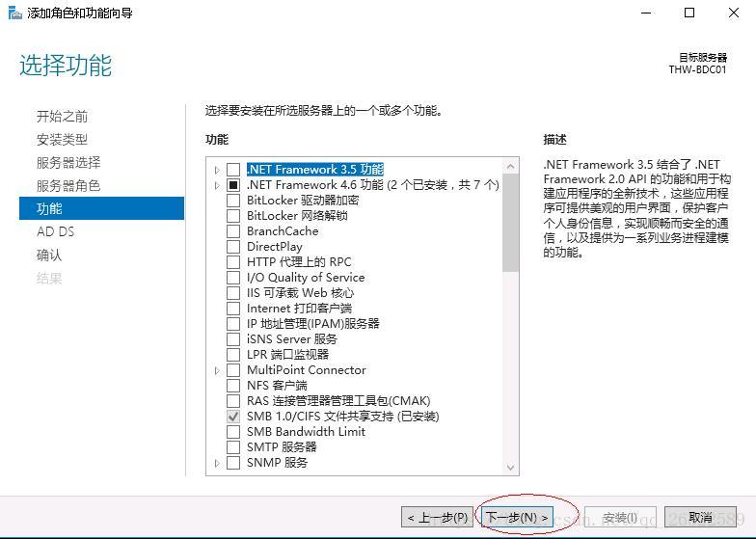The image size is (756, 539).
Task: Check SNMP 服务 checkbox
Action: 233,463
